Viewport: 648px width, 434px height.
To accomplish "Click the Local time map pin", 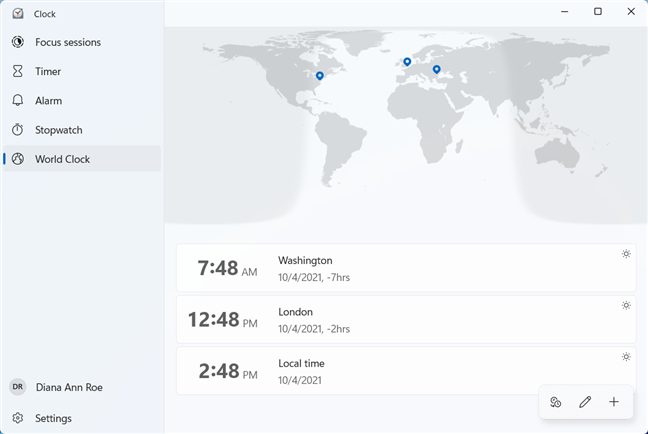I will point(436,69).
